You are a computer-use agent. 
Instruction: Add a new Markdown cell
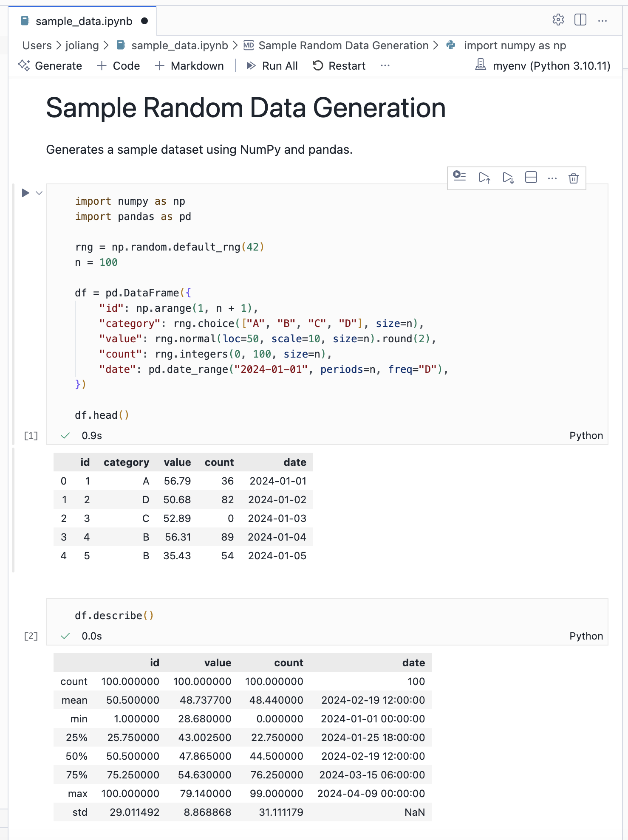coord(189,66)
